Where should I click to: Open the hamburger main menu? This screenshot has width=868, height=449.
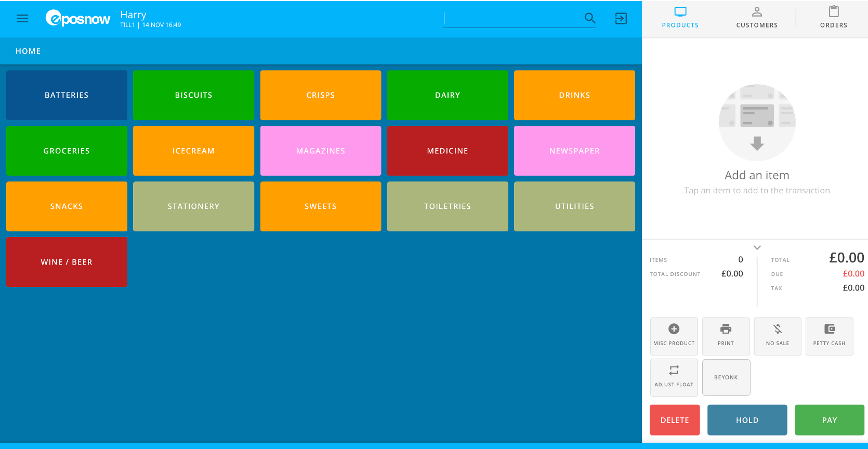(22, 19)
